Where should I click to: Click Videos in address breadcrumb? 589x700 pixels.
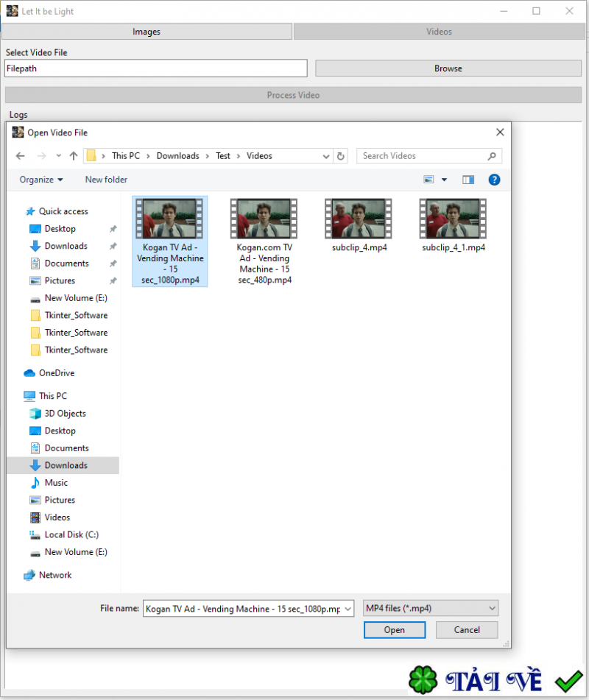tap(259, 156)
